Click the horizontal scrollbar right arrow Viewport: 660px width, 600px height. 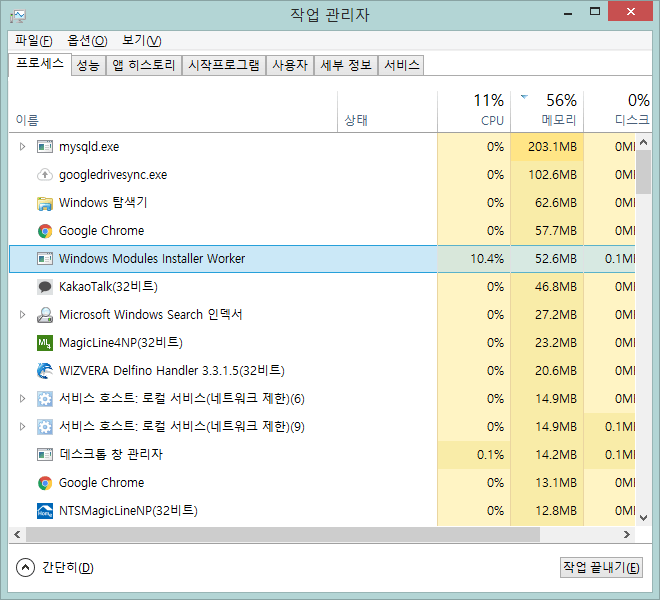[626, 534]
